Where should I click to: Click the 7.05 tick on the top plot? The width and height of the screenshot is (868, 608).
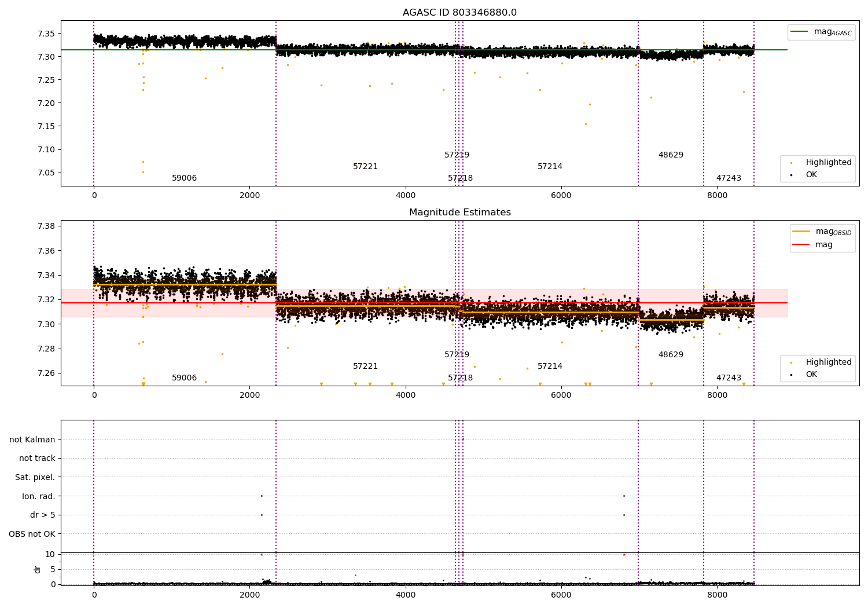pyautogui.click(x=46, y=173)
